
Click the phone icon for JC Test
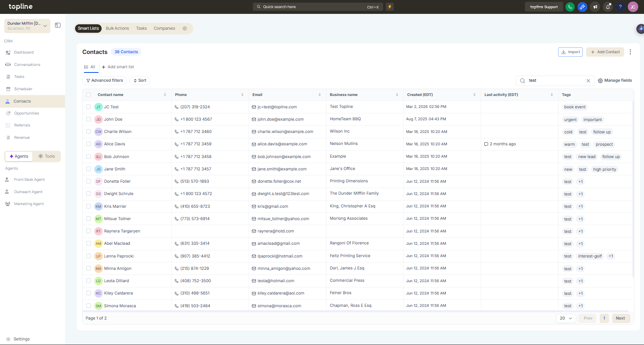pyautogui.click(x=177, y=107)
